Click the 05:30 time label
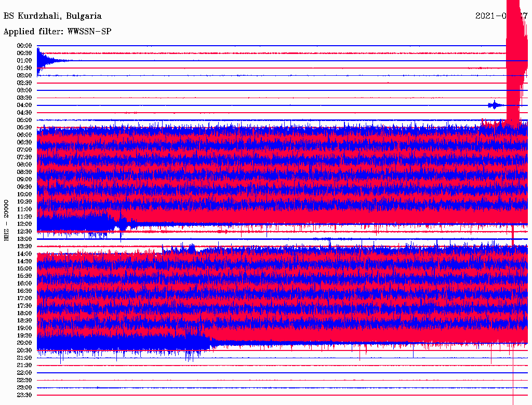The image size is (532, 405). (x=24, y=128)
